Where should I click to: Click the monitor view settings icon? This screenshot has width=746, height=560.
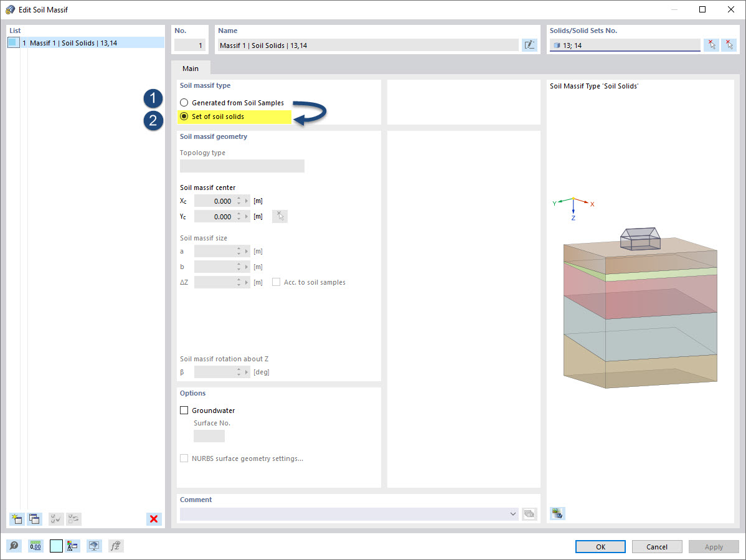pos(94,546)
